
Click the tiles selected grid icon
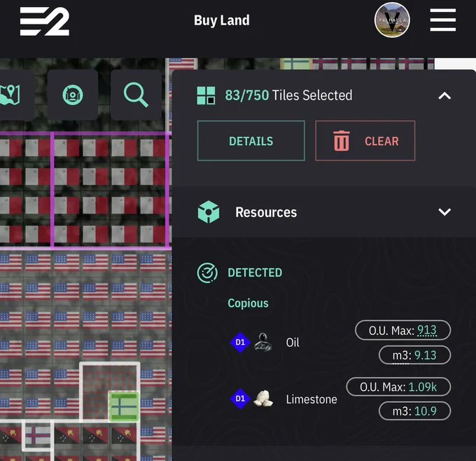[206, 95]
